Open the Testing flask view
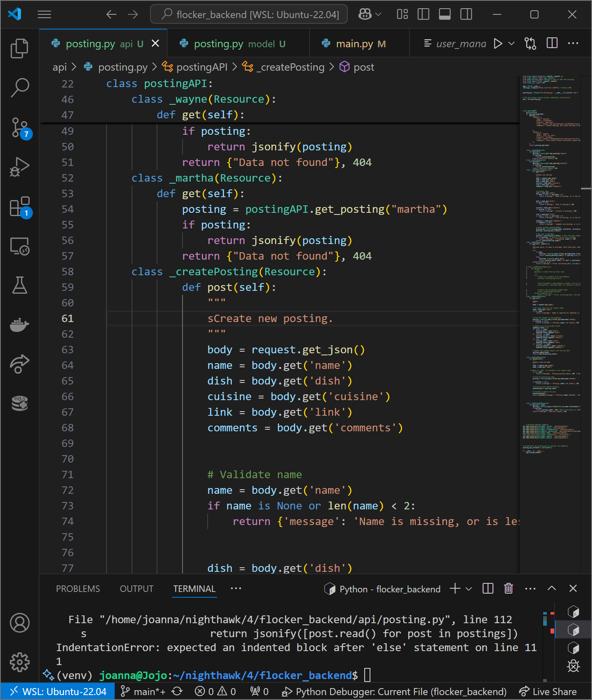592x700 pixels. click(x=19, y=285)
